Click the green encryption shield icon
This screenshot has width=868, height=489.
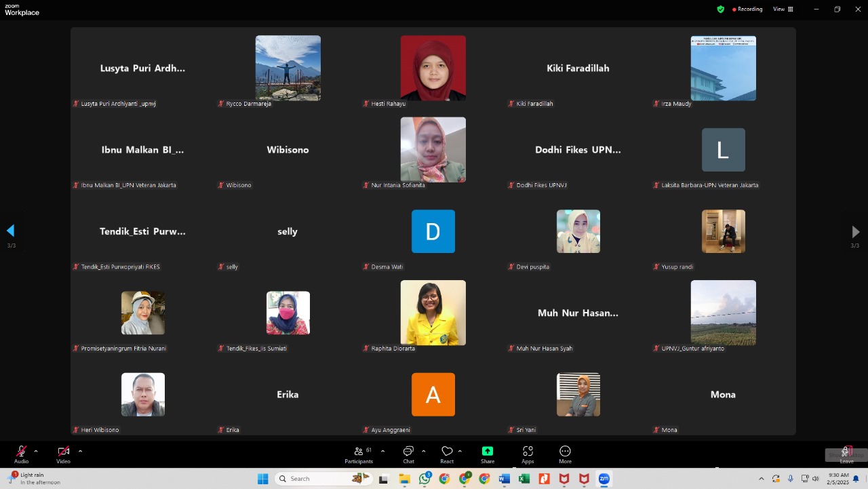tap(721, 9)
